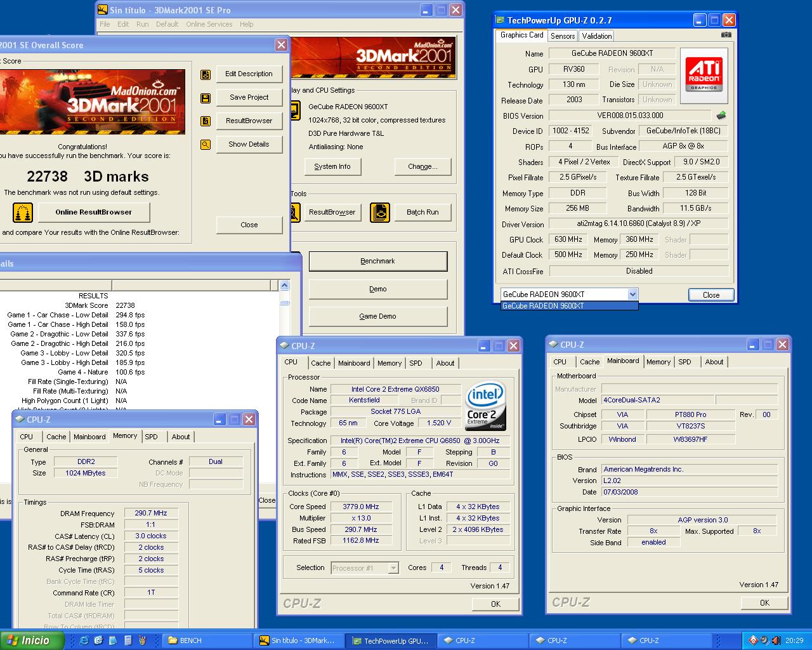Screen dimensions: 812x650
Task: Switch to Cache tab in center CPU-Z
Action: click(320, 363)
